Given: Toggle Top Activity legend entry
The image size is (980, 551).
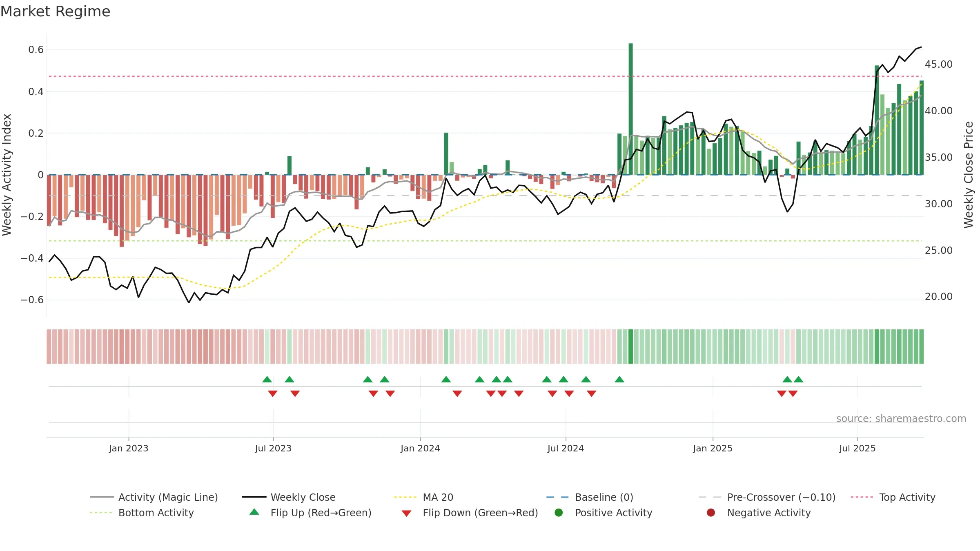Looking at the screenshot, I should [893, 497].
